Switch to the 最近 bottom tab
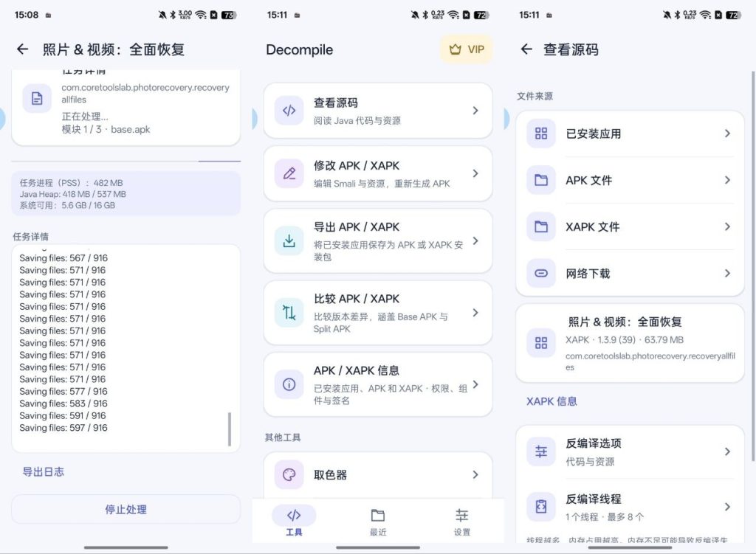This screenshot has width=756, height=554. pos(378,522)
